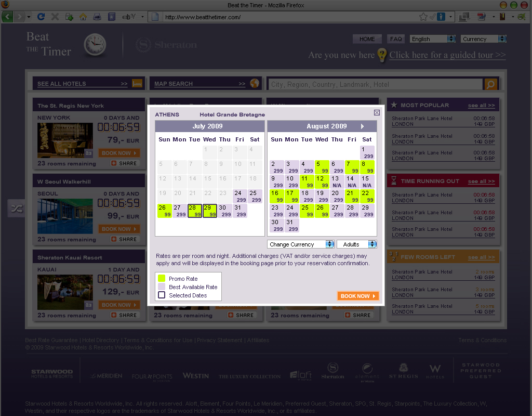
Task: Choose August 16 on the calendar
Action: pos(277,196)
